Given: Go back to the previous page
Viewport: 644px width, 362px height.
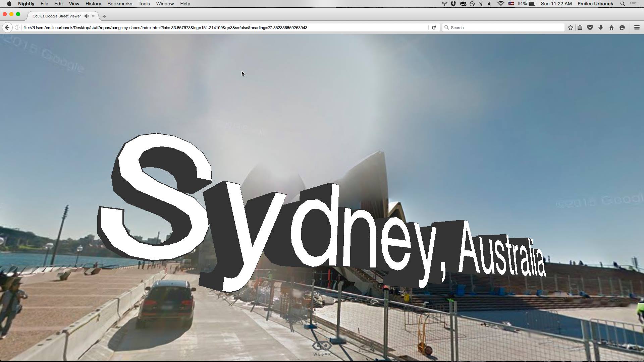Looking at the screenshot, I should (7, 28).
